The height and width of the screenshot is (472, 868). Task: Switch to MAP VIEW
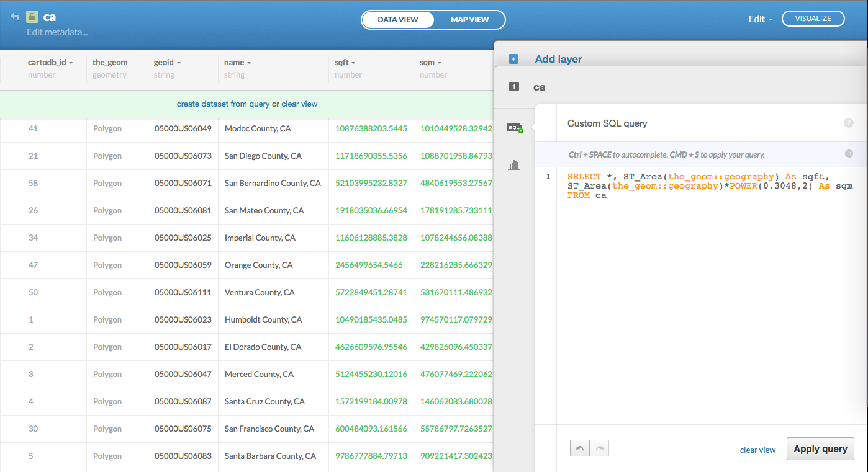click(x=469, y=20)
